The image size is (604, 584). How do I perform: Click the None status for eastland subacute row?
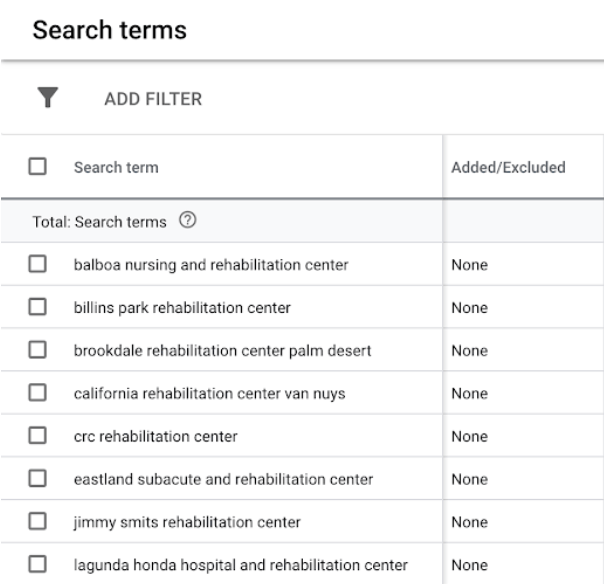[x=470, y=480]
